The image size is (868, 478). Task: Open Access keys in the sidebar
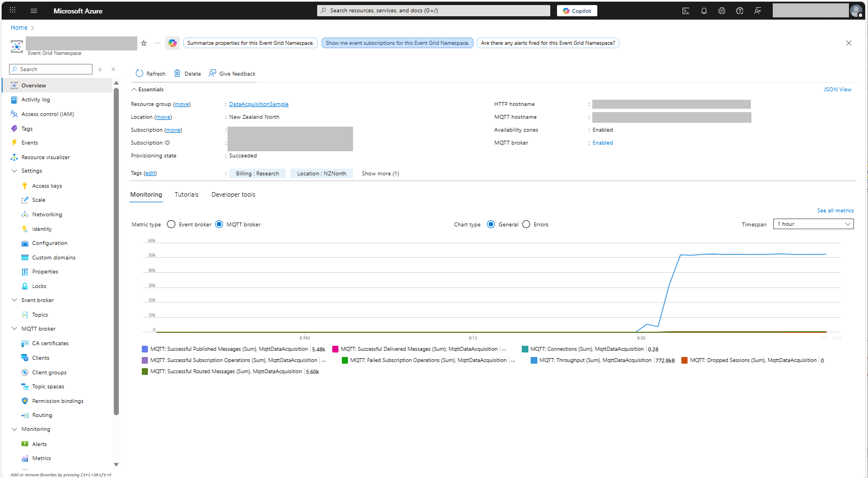pyautogui.click(x=47, y=186)
